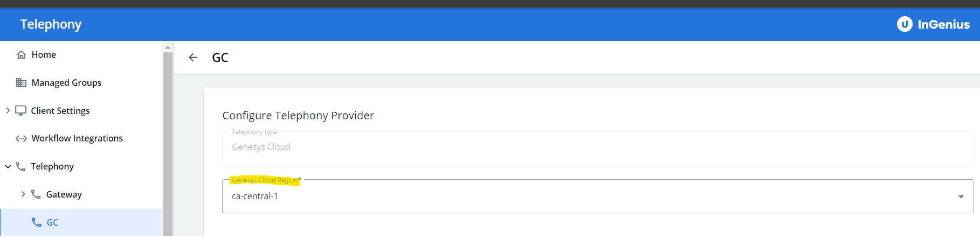The width and height of the screenshot is (980, 237).
Task: Click the Telephony type field
Action: click(597, 147)
